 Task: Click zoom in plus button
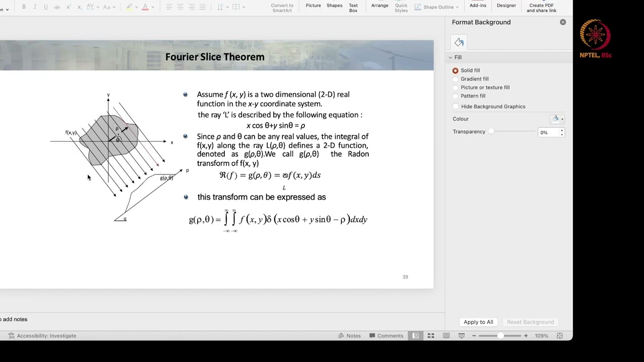tap(526, 335)
